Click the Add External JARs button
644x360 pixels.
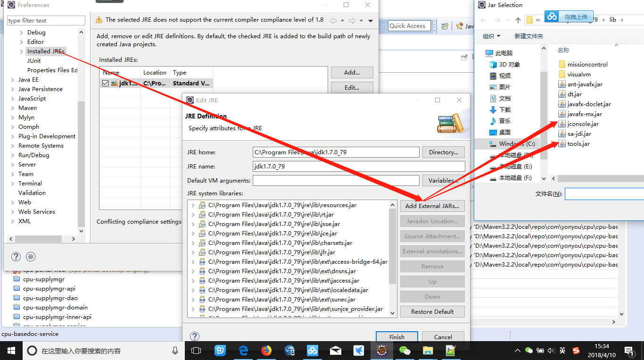click(432, 206)
